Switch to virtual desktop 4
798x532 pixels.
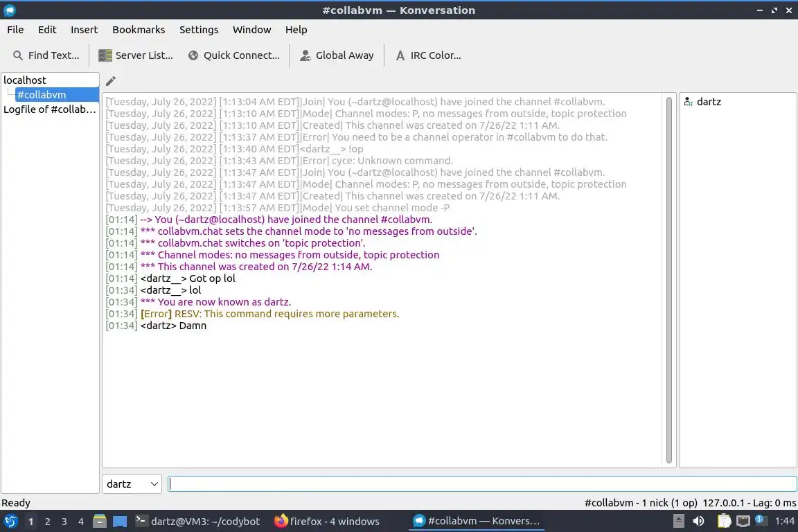(x=80, y=522)
